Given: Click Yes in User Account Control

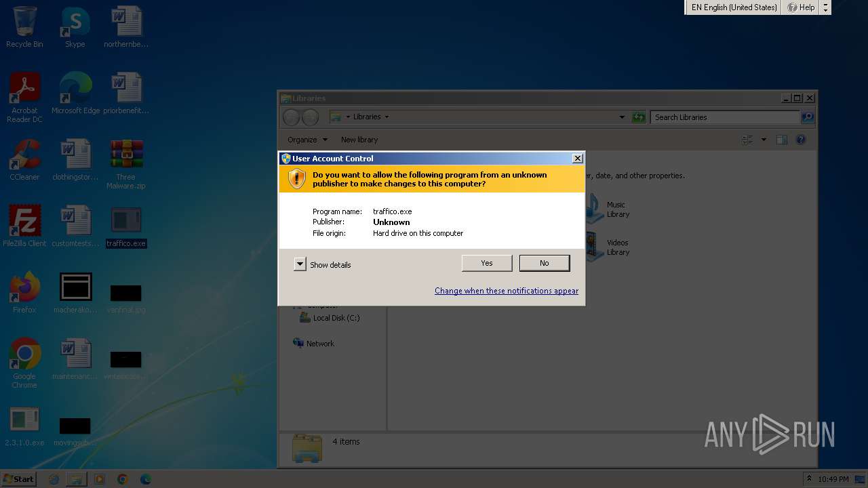Looking at the screenshot, I should tap(487, 263).
